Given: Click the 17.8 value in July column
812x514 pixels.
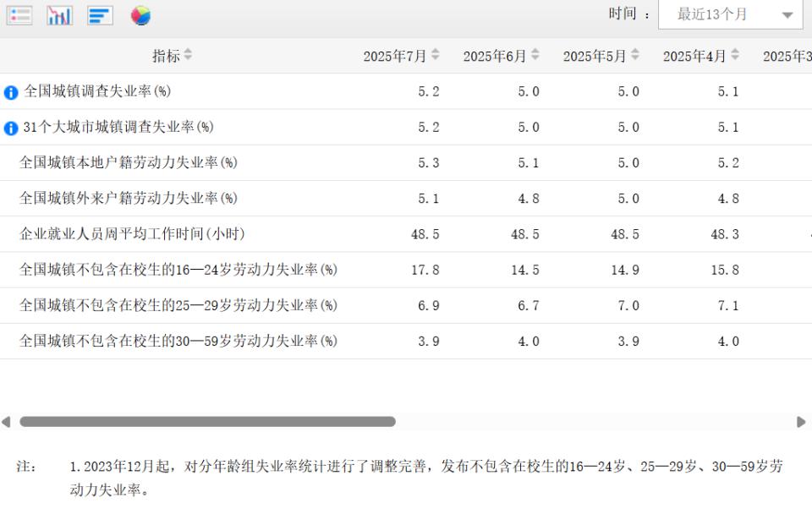Looking at the screenshot, I should 425,270.
